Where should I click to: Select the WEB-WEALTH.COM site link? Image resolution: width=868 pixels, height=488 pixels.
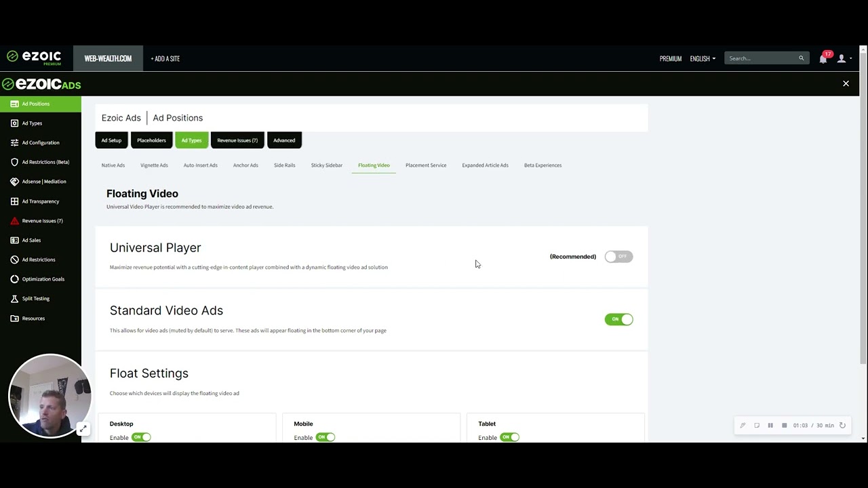108,58
